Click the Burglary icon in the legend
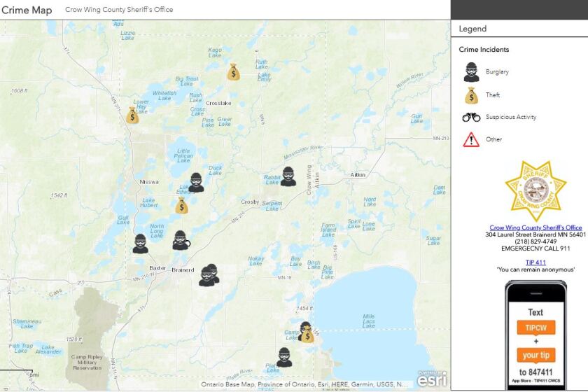 pos(471,72)
